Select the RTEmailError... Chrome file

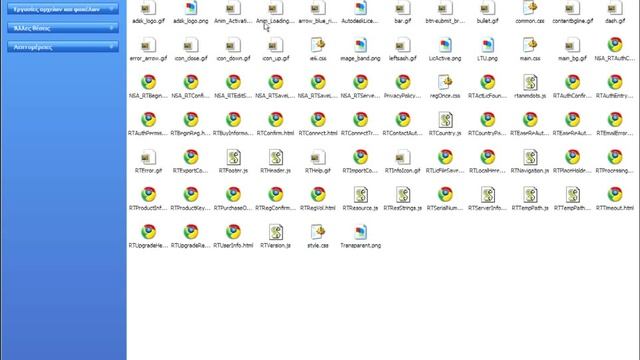(x=615, y=120)
